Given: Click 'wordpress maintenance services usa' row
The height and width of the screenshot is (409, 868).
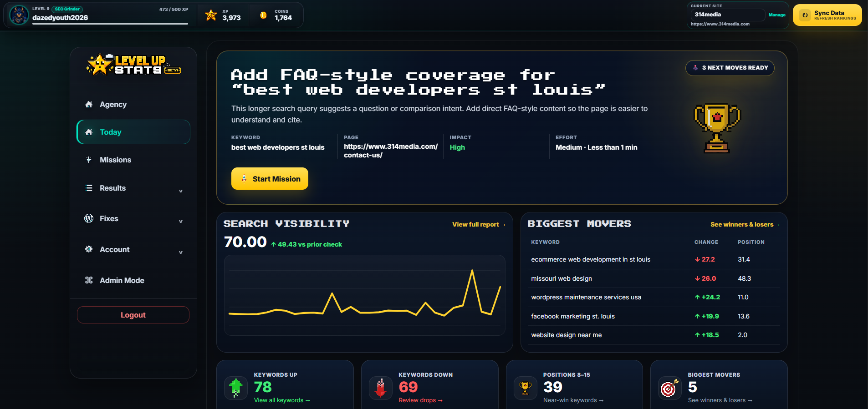Looking at the screenshot, I should tap(654, 297).
